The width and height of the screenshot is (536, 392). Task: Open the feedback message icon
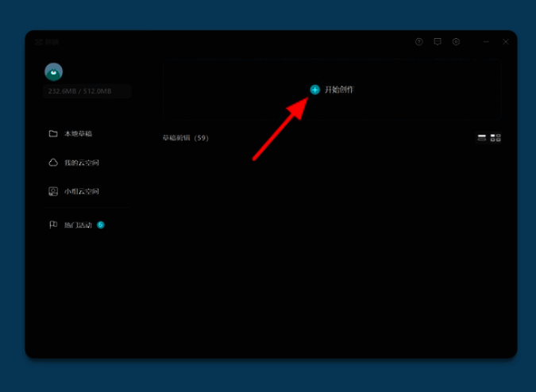[x=438, y=42]
